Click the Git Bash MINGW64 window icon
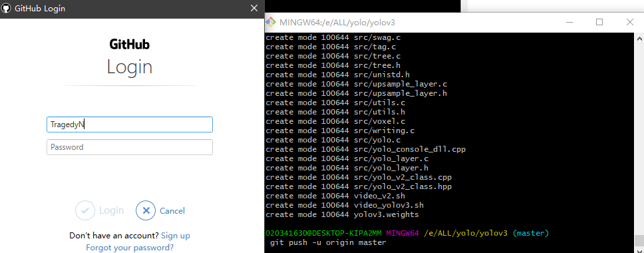This screenshot has width=644, height=253. [270, 22]
